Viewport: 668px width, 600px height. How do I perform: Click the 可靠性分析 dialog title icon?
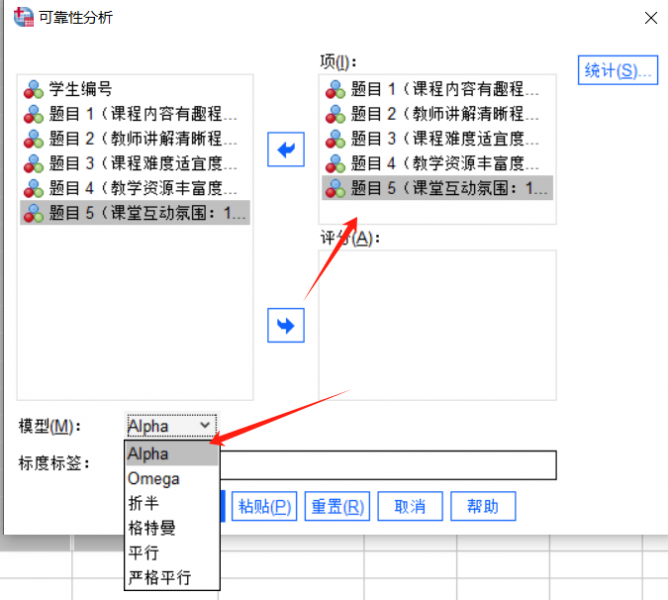pyautogui.click(x=23, y=17)
